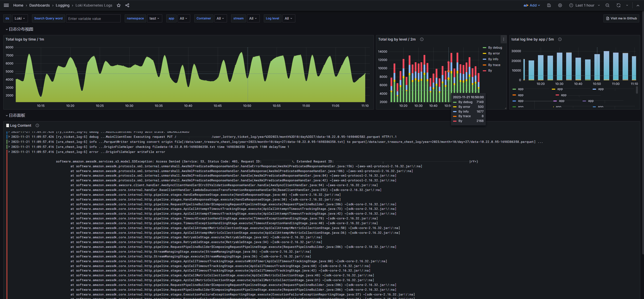
Task: Open the Total logs by time panel title menu
Action: pos(25,39)
